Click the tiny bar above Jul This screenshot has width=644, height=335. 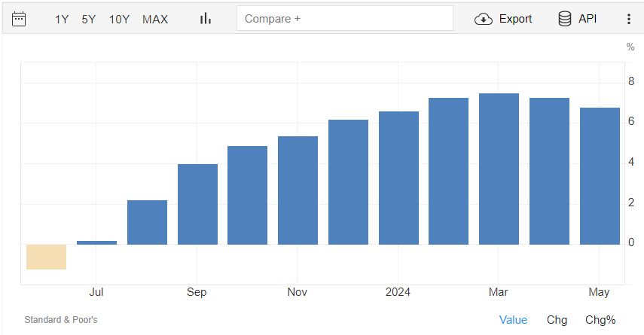click(96, 242)
